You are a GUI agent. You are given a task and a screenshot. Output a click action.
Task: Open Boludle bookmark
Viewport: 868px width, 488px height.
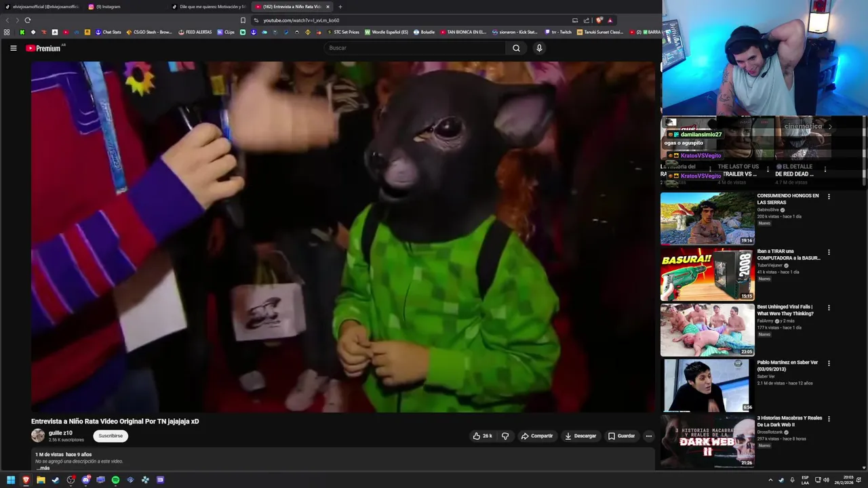pos(424,32)
